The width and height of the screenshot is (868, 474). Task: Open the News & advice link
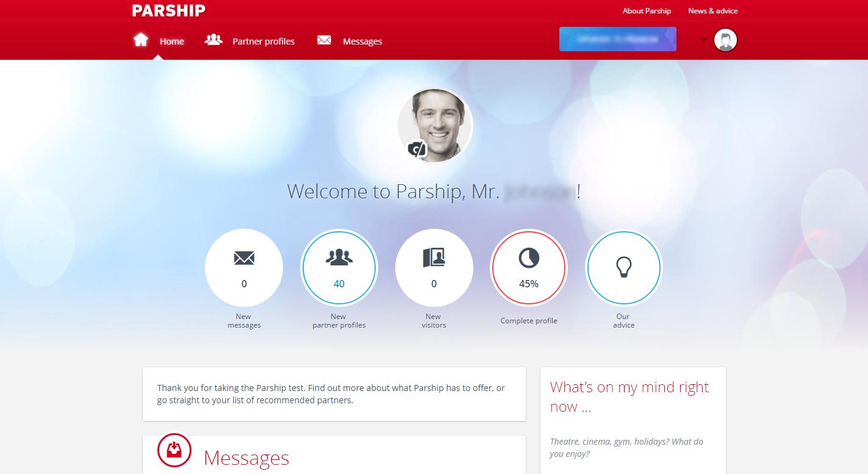[x=713, y=10]
